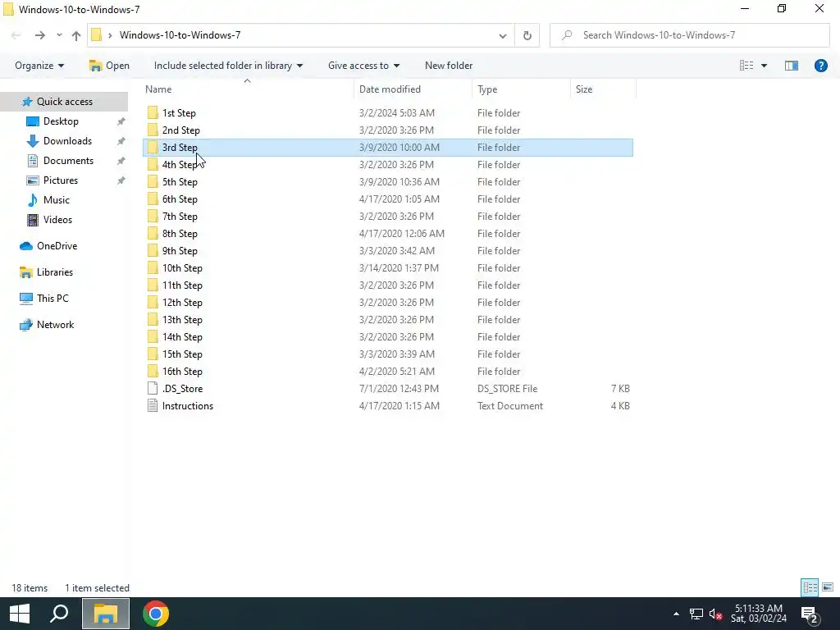The width and height of the screenshot is (840, 630).
Task: Open the Windows Start menu
Action: [20, 614]
